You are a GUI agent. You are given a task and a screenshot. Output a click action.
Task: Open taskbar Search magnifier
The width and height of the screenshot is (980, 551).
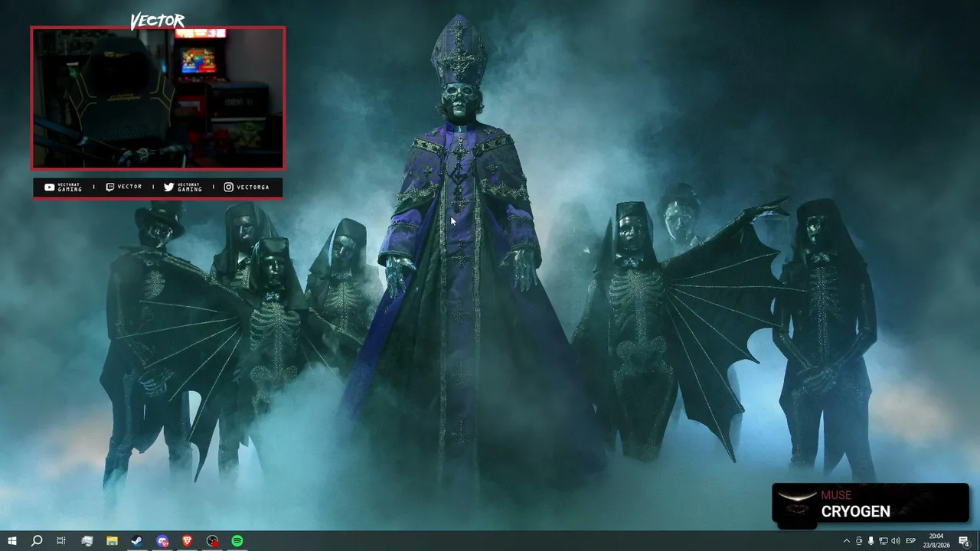pos(36,541)
